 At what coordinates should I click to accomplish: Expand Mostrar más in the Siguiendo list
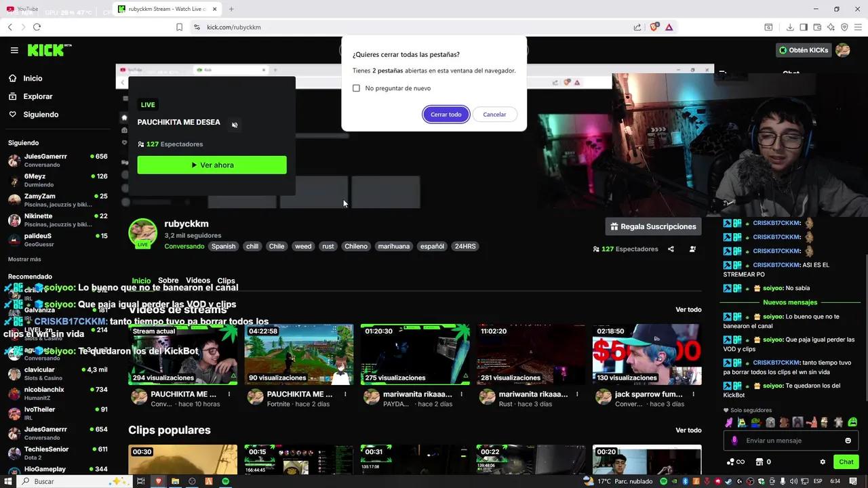click(x=24, y=259)
